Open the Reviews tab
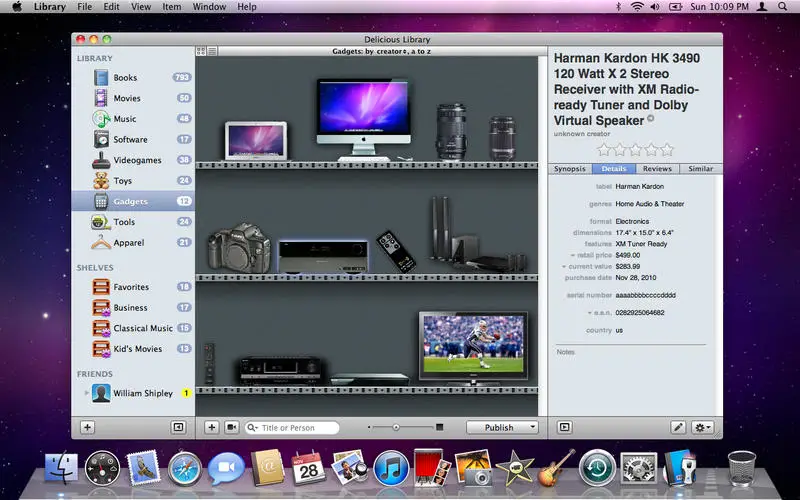 click(657, 169)
